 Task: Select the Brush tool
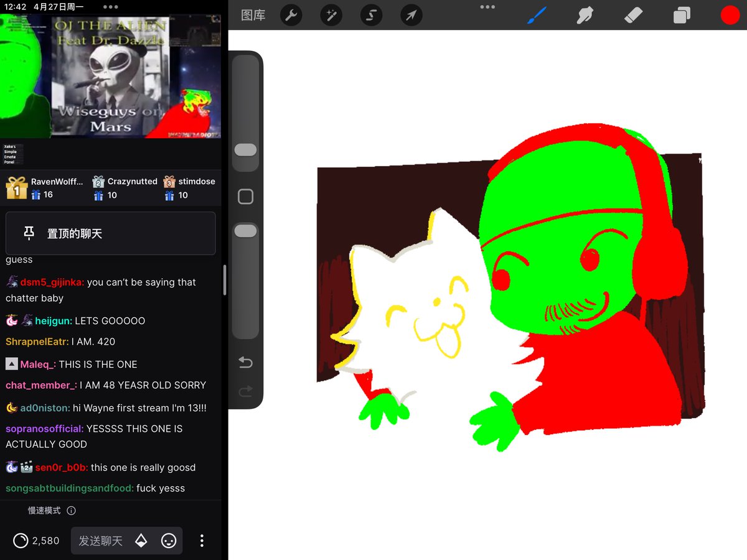click(537, 15)
